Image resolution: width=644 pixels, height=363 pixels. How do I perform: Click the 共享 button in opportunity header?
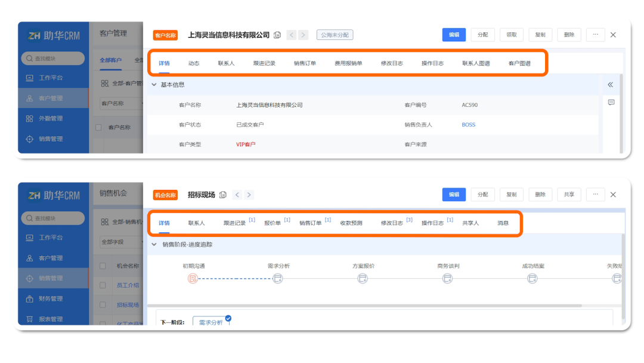569,195
